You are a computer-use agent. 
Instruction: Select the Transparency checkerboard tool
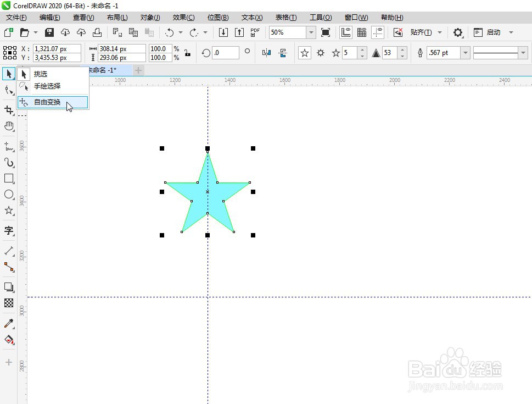pos(9,303)
